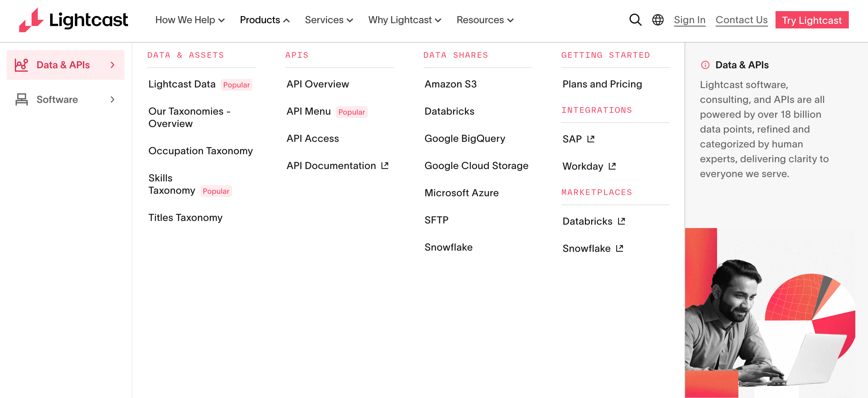The image size is (868, 398).
Task: Click the info icon beside Data & APIs
Action: (x=705, y=65)
